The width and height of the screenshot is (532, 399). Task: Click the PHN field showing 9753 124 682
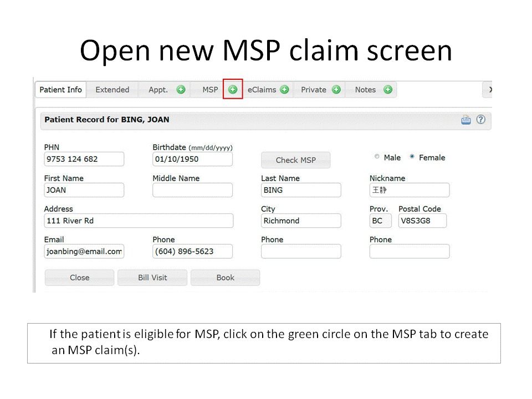tap(84, 159)
